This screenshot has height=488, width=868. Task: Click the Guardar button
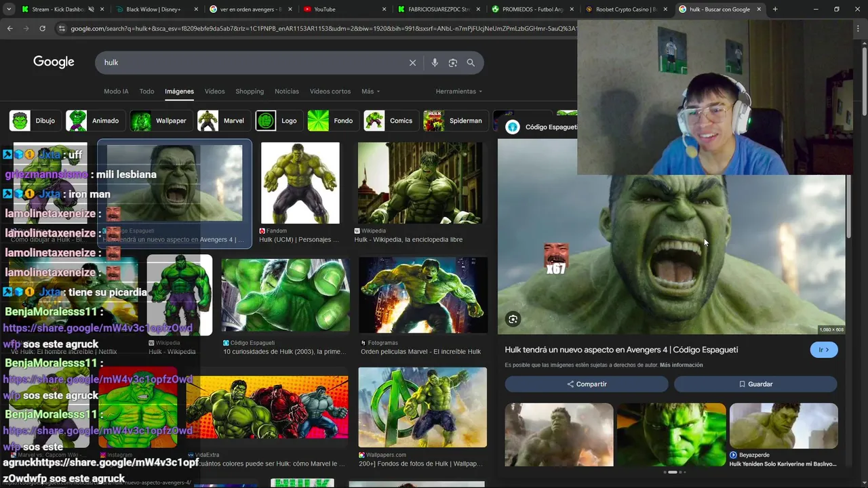[755, 384]
